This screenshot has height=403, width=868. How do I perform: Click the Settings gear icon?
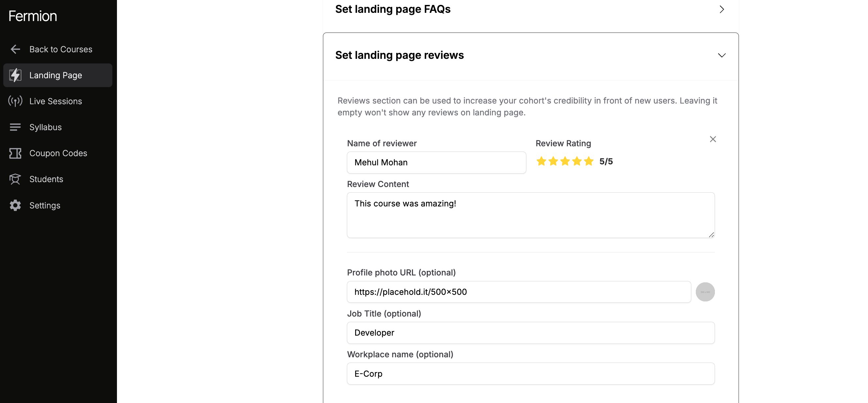[x=15, y=205]
